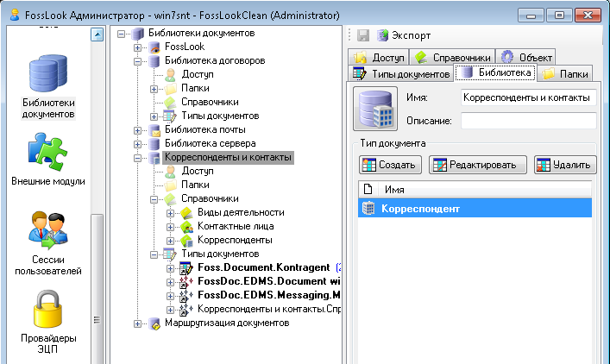Screen dimensions: 610x364
Task: Click document icon column header
Action: 368,190
